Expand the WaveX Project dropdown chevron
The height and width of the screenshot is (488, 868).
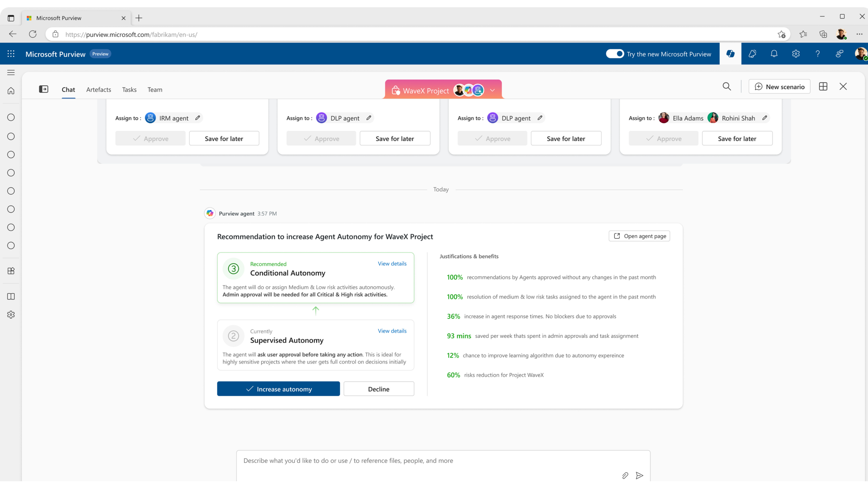492,90
